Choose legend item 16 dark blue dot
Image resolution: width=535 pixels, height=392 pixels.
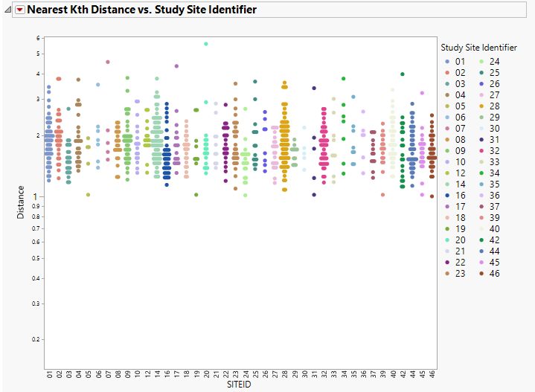[447, 196]
